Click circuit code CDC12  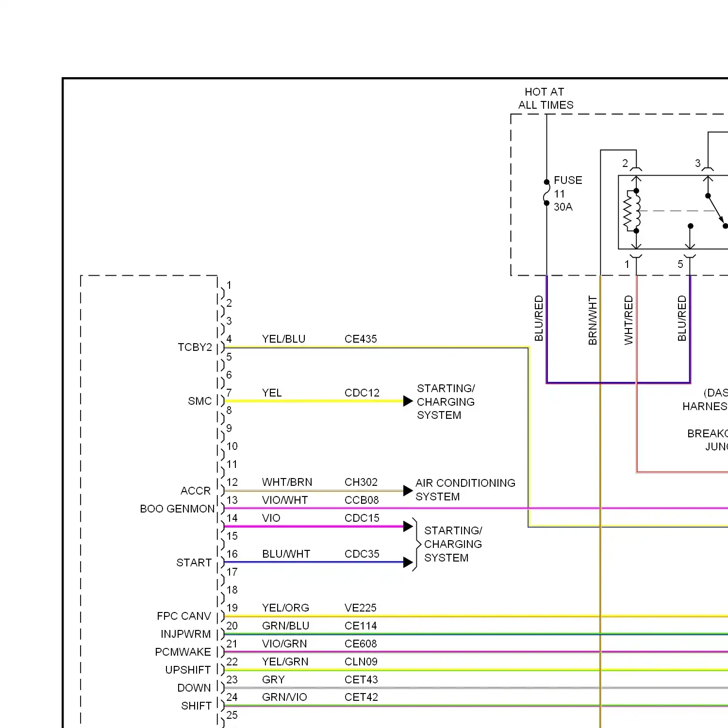coord(362,393)
